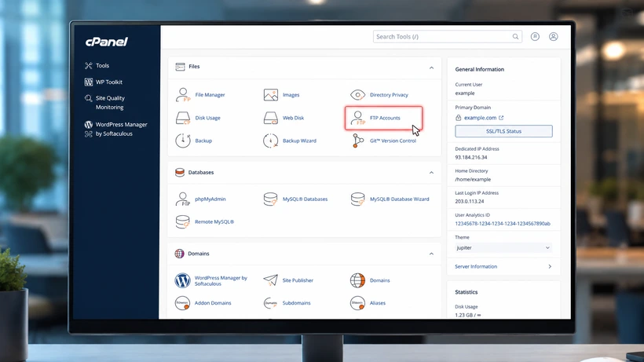Open Git Version Control icon

tap(357, 141)
